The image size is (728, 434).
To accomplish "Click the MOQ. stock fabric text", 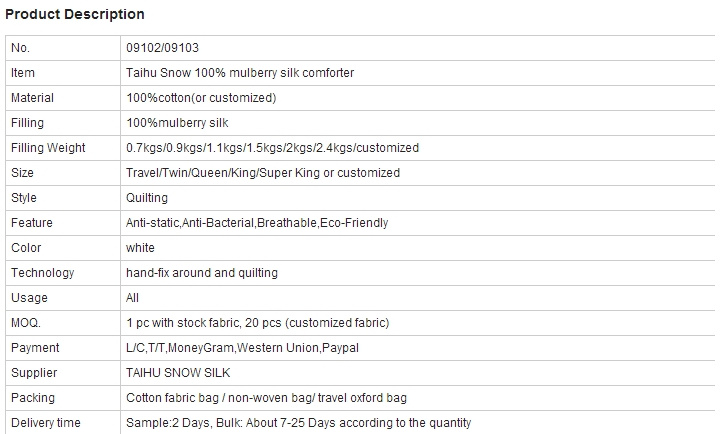I will [258, 323].
